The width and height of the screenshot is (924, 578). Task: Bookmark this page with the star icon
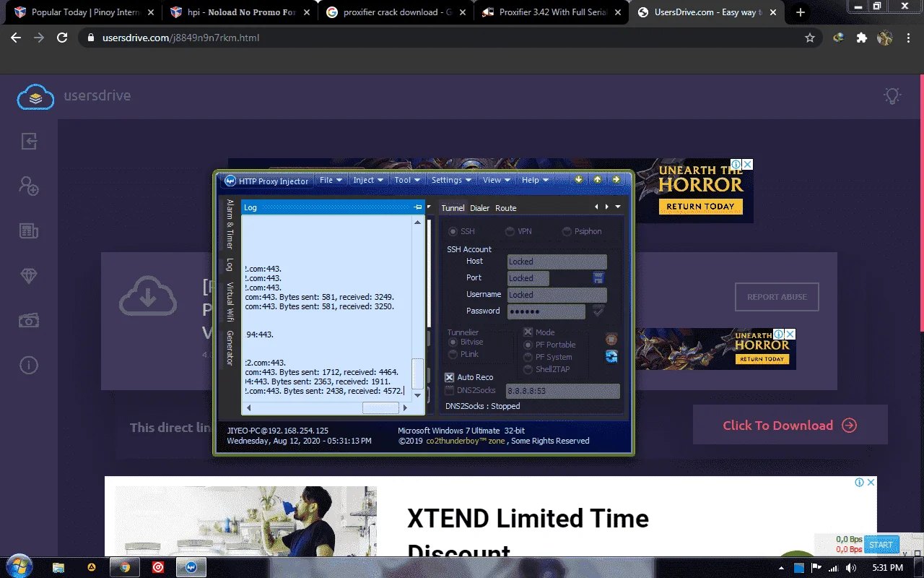pyautogui.click(x=810, y=38)
